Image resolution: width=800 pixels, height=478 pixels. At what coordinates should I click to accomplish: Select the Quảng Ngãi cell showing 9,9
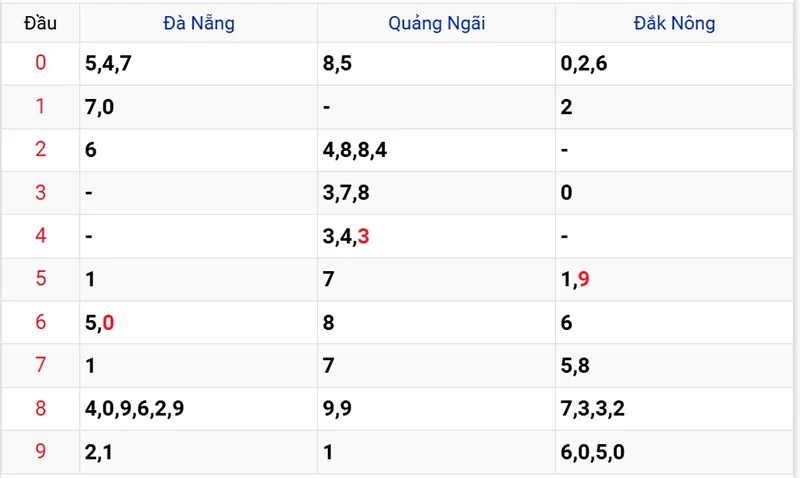(337, 408)
